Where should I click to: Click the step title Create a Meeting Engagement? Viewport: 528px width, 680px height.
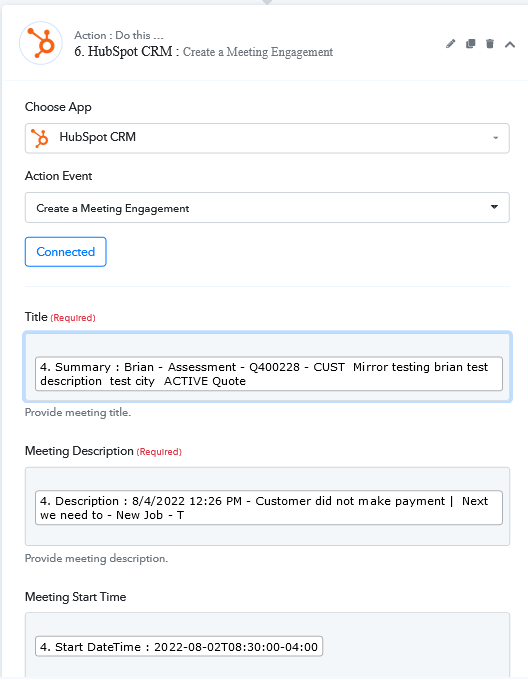click(x=258, y=52)
